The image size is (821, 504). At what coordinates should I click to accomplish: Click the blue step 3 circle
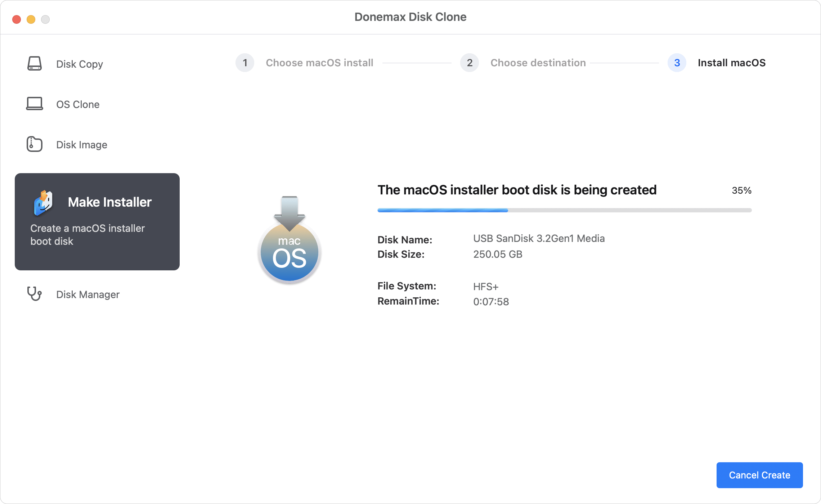click(x=677, y=63)
